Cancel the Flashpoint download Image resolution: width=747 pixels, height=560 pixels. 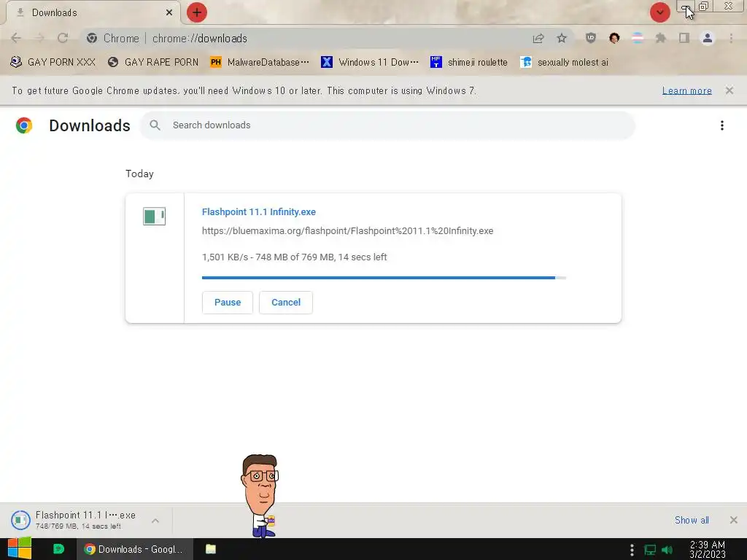click(x=286, y=303)
